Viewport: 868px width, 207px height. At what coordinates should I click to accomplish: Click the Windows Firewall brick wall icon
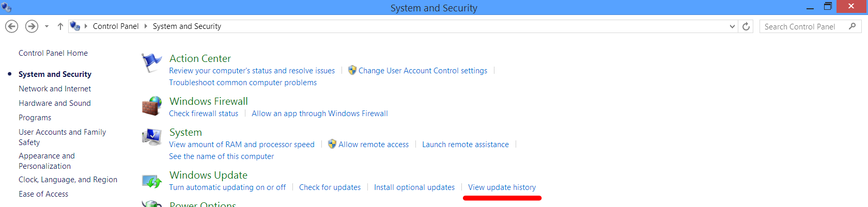click(152, 105)
